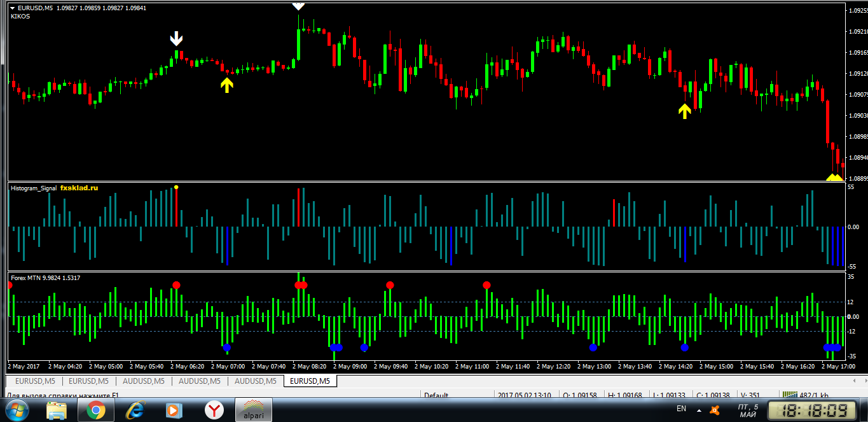The image size is (868, 422).
Task: Open the EN input language selector
Action: point(681,409)
